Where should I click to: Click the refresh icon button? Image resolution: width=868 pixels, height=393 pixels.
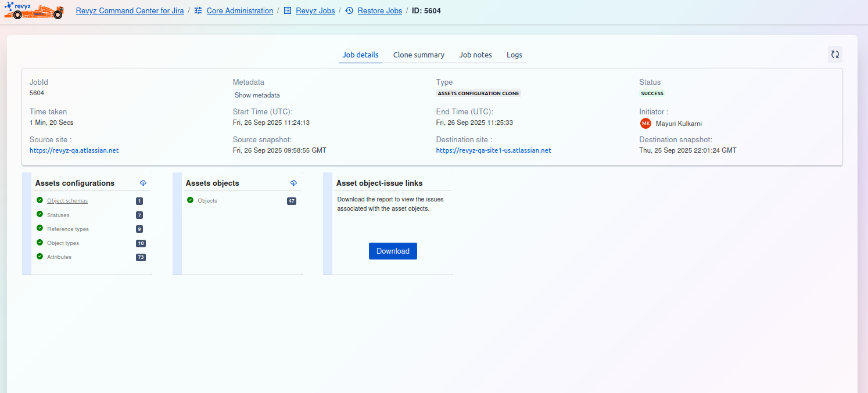835,55
